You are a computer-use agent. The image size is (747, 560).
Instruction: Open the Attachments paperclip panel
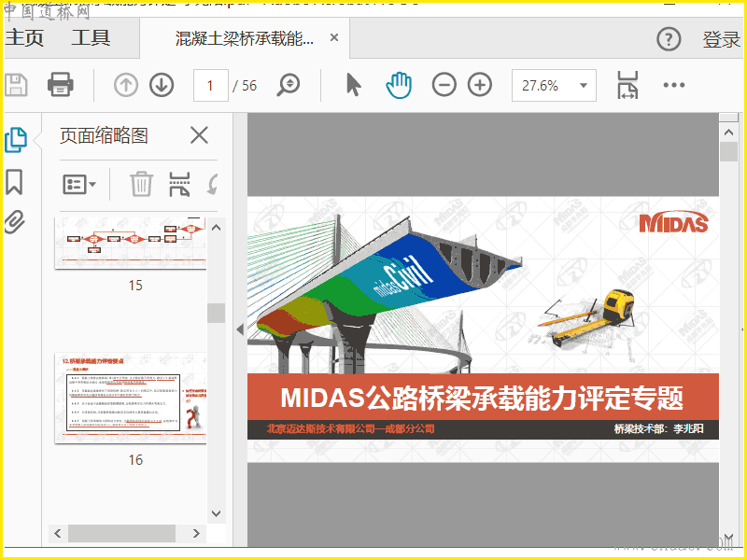[x=15, y=222]
